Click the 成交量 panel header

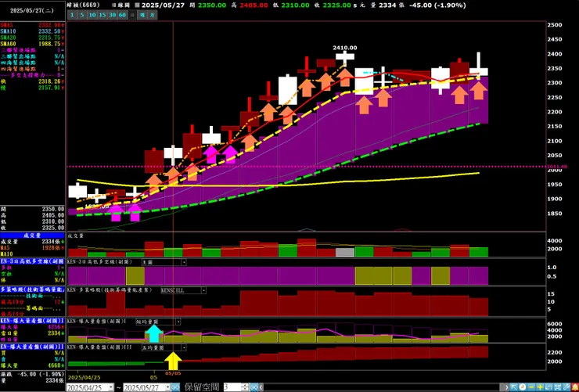tap(33, 236)
